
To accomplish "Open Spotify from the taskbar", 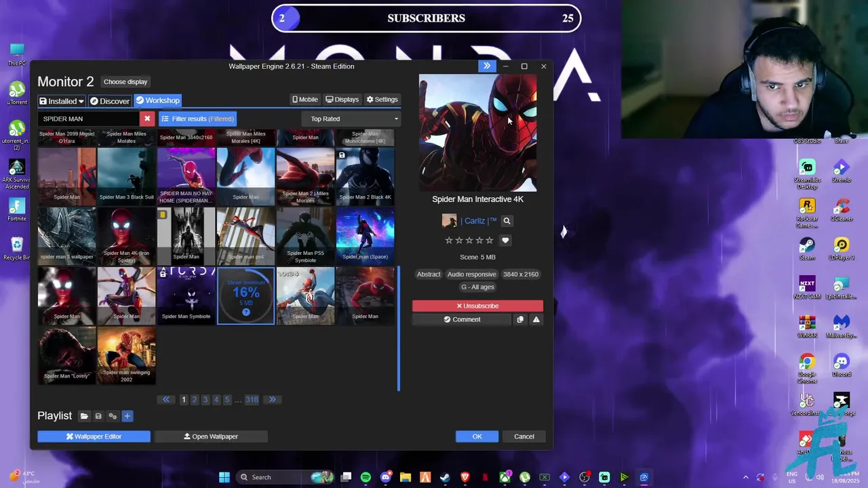I will point(366,477).
